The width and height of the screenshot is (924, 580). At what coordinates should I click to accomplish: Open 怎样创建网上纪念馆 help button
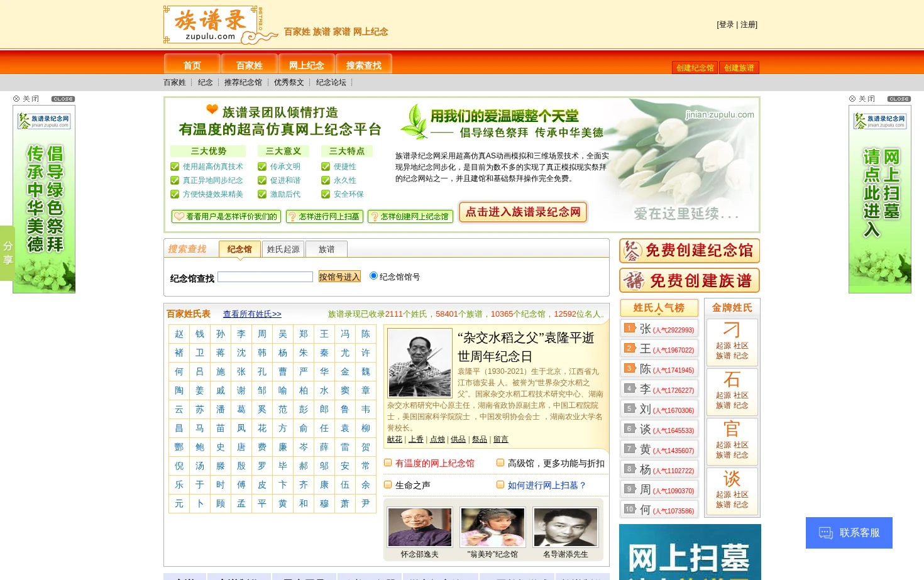click(410, 216)
